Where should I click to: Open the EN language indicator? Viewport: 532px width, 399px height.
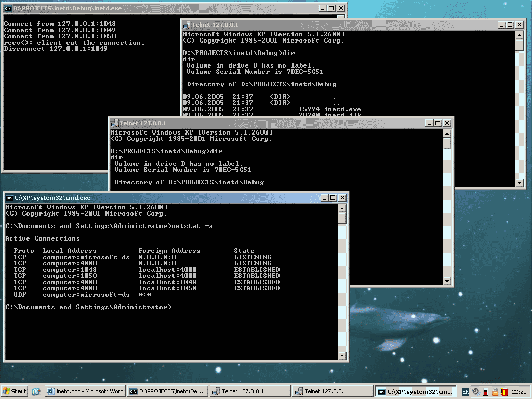(x=465, y=391)
